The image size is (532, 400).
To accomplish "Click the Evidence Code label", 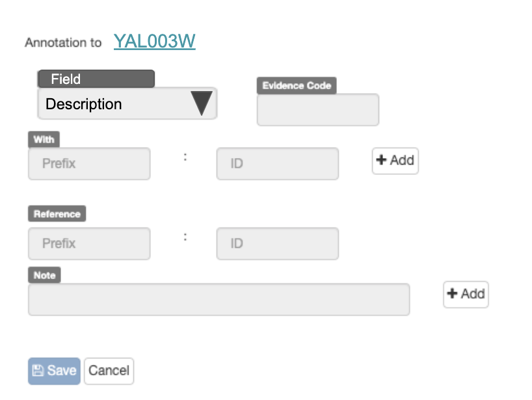I will [x=297, y=85].
